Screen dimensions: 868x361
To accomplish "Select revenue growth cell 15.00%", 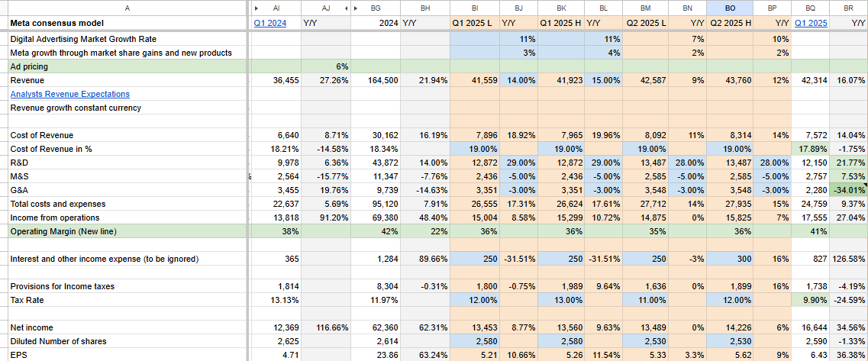I will [x=603, y=80].
